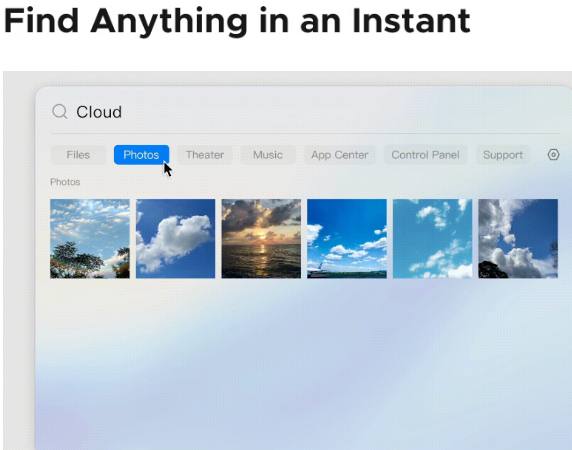Click the Find Anything in an Instant heading
The image size is (572, 450).
click(x=237, y=21)
